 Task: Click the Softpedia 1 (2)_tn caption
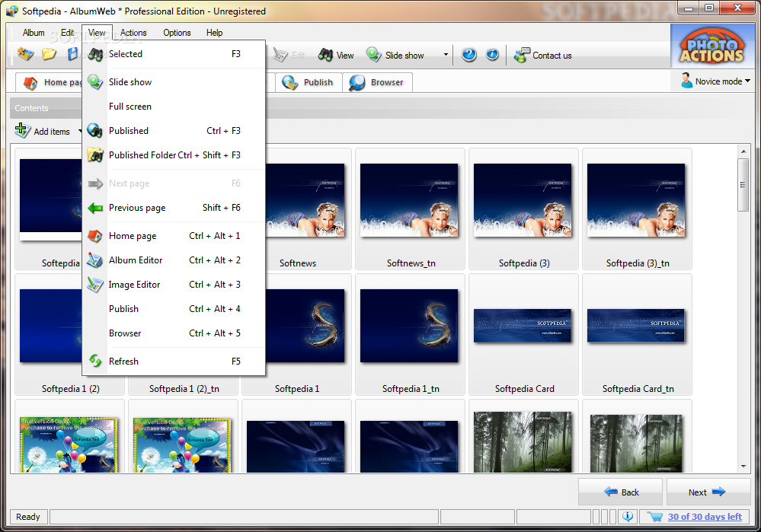(x=184, y=389)
